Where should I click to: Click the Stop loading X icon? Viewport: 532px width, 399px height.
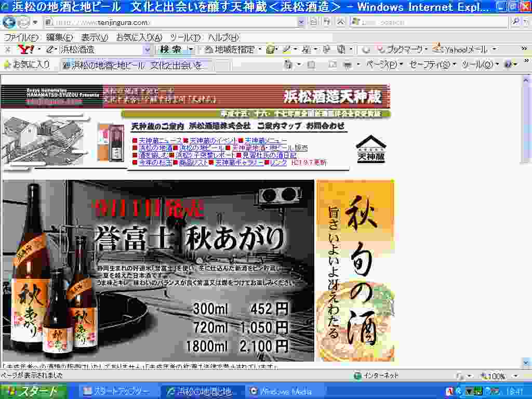click(x=340, y=22)
